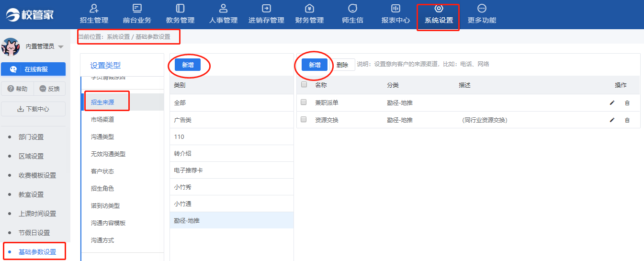The width and height of the screenshot is (644, 261).
Task: Open 招生管理 module in top navigation
Action: pos(94,14)
